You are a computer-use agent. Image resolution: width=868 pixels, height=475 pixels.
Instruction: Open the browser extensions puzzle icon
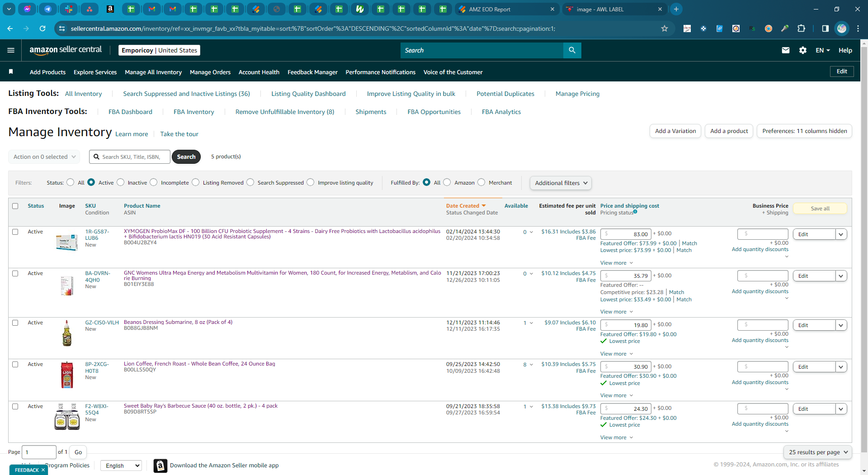(801, 28)
